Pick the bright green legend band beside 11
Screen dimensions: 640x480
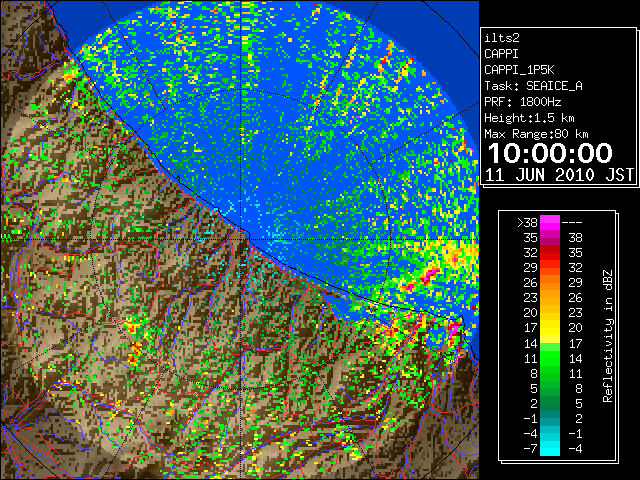pyautogui.click(x=550, y=358)
